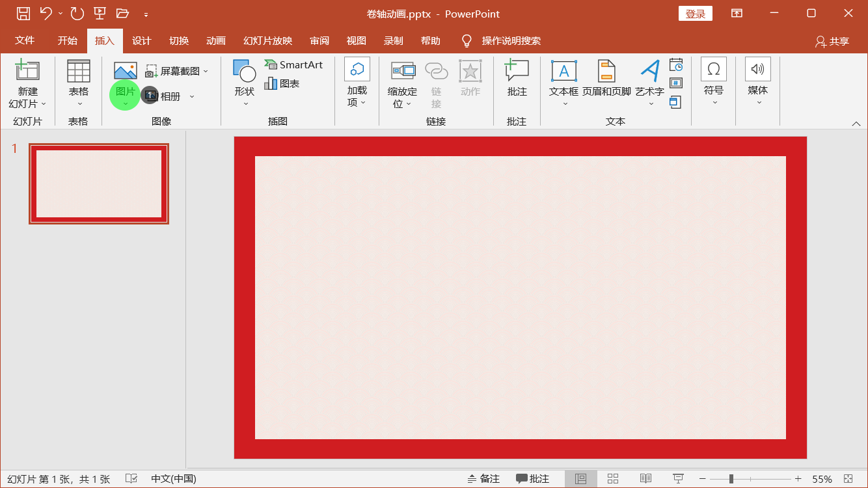The width and height of the screenshot is (868, 488).
Task: Click the 文本框 text box icon
Action: point(563,70)
